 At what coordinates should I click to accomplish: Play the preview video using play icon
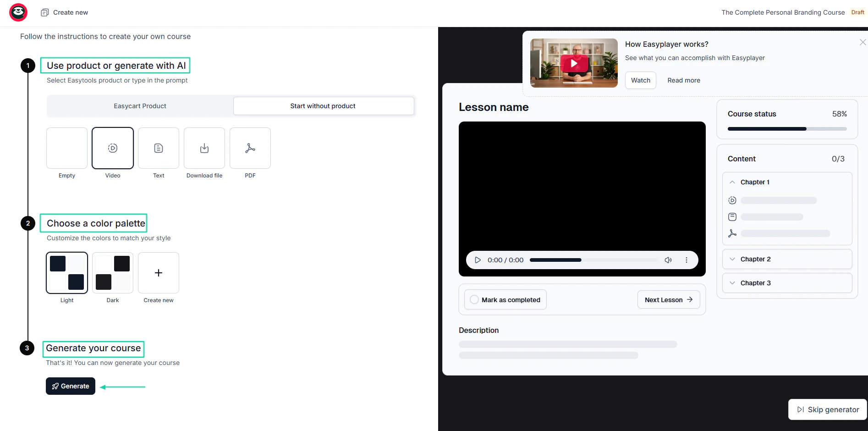pyautogui.click(x=478, y=260)
